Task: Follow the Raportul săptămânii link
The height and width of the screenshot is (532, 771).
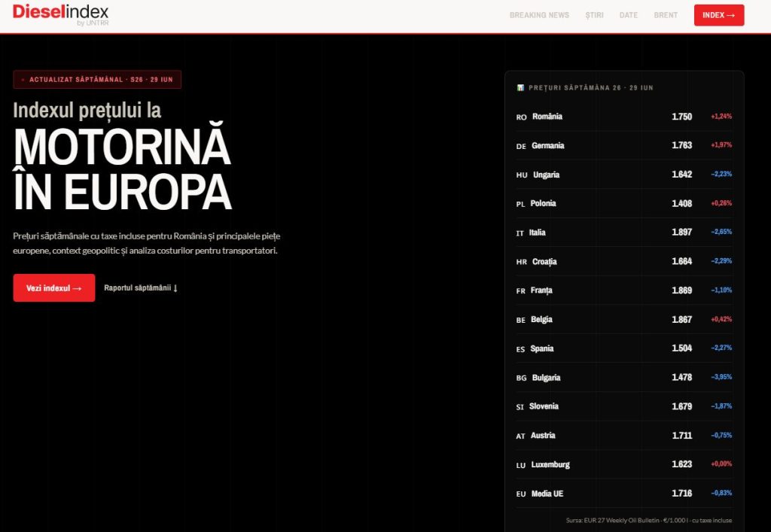Action: 141,288
